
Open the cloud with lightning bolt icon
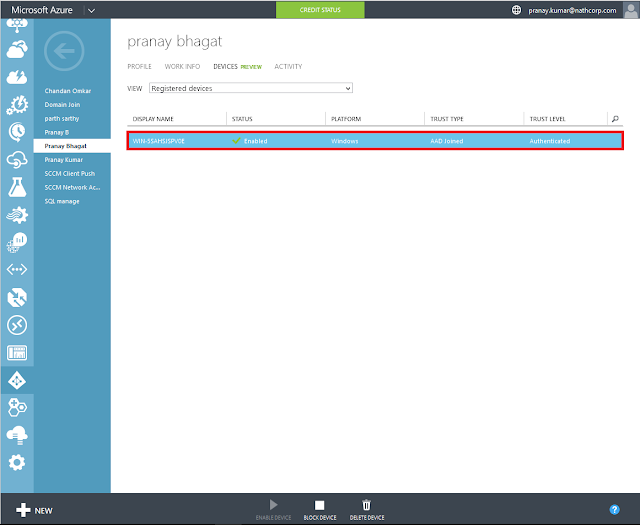click(x=17, y=77)
